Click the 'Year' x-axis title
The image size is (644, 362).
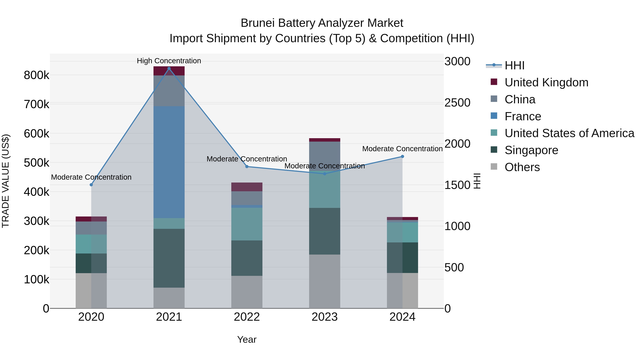coord(247,340)
